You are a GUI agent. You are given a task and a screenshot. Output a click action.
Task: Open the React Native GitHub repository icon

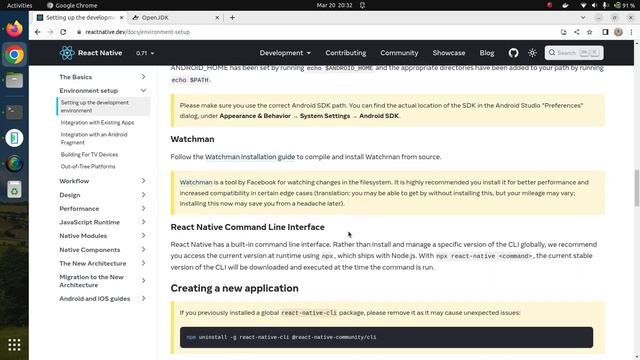(x=513, y=53)
